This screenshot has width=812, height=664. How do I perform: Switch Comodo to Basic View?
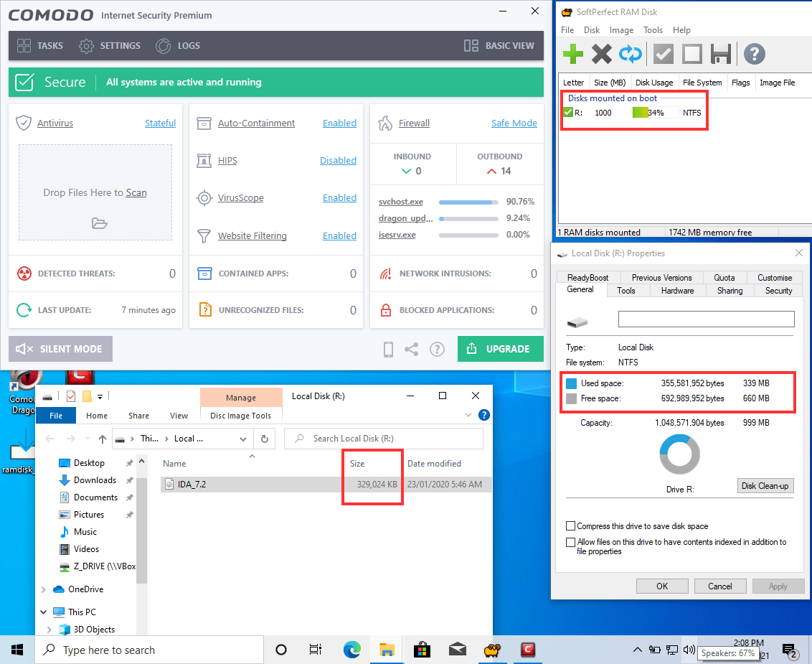click(x=499, y=46)
